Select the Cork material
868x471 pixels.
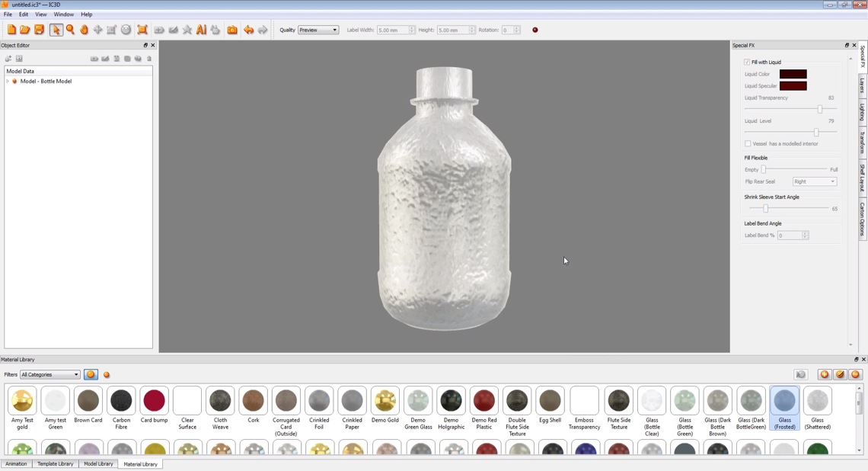pos(253,405)
